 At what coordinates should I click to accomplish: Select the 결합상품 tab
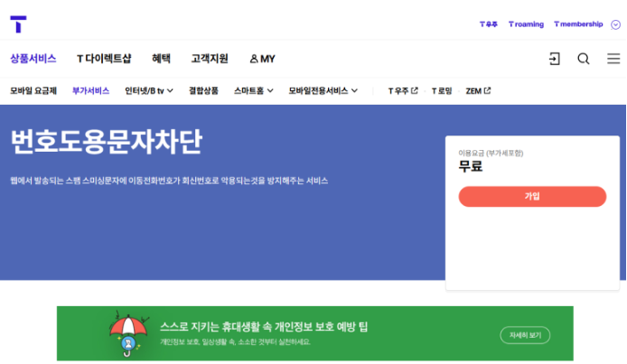tap(203, 91)
